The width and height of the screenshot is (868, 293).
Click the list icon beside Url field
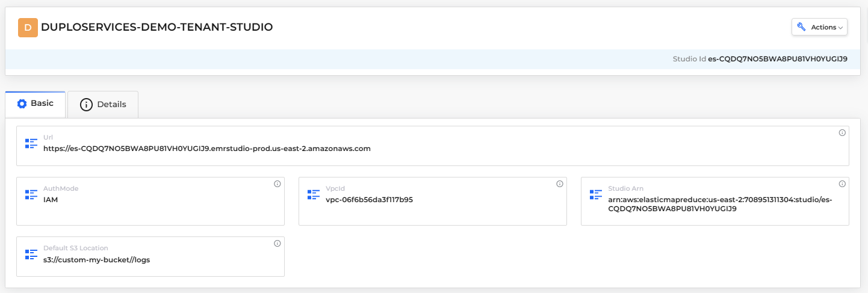coord(31,143)
